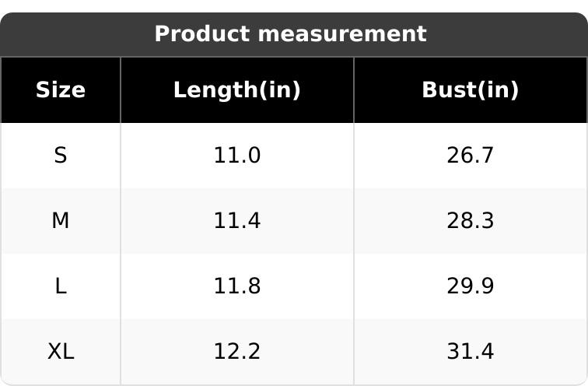Select the M size cell
This screenshot has width=588, height=386.
pos(60,221)
